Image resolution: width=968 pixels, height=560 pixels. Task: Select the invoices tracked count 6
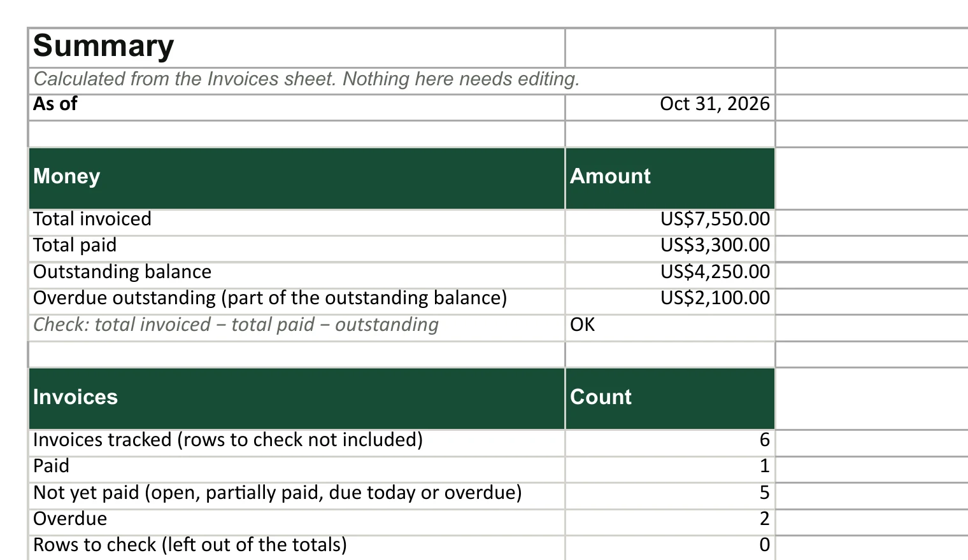click(x=670, y=443)
